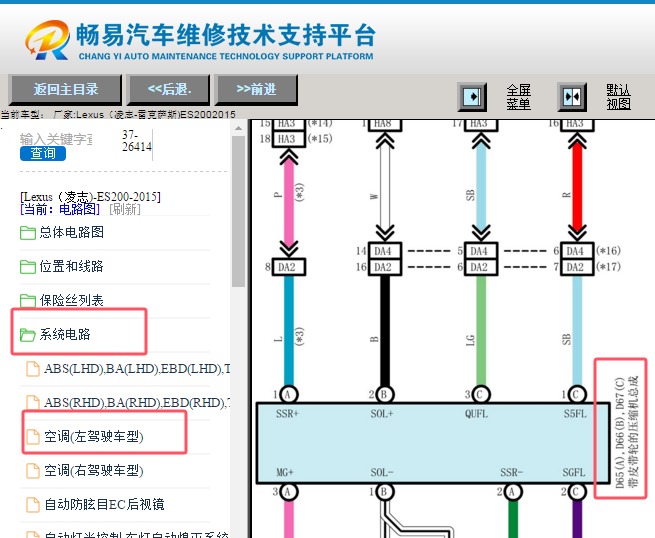Image resolution: width=655 pixels, height=538 pixels.
Task: Open ABS(RHD),BA(RHD),EBD(RHD) circuit document
Action: click(x=137, y=402)
